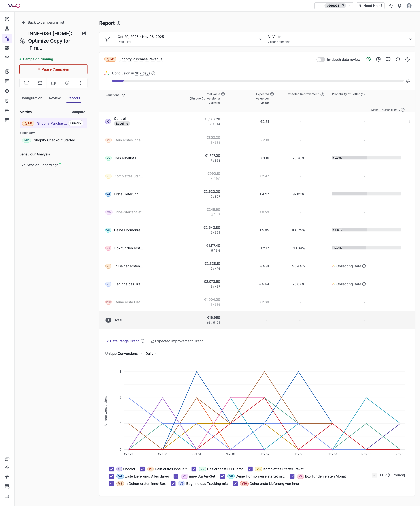Uncheck the Control graph checkbox

point(111,469)
